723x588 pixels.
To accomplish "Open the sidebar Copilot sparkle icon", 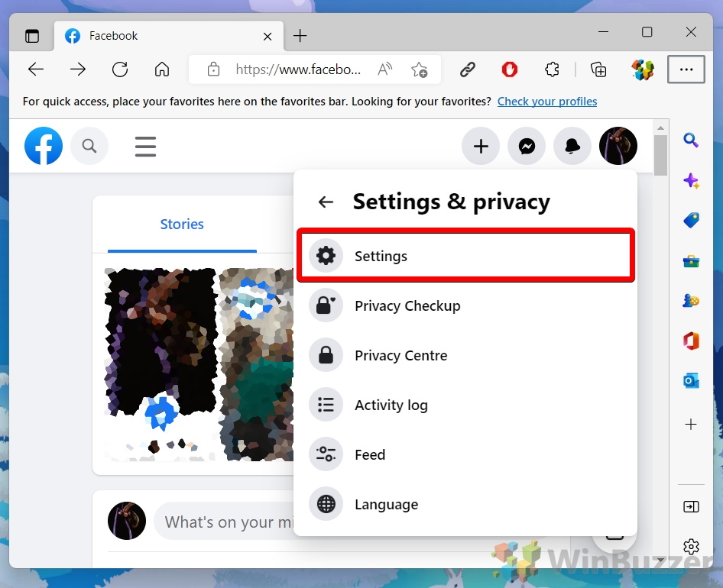I will (x=691, y=181).
